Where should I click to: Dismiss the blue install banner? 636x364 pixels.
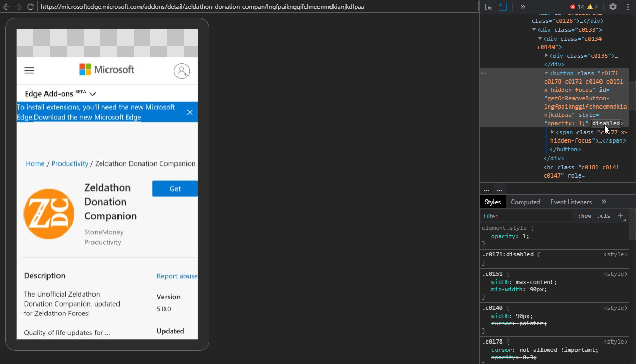click(x=190, y=112)
